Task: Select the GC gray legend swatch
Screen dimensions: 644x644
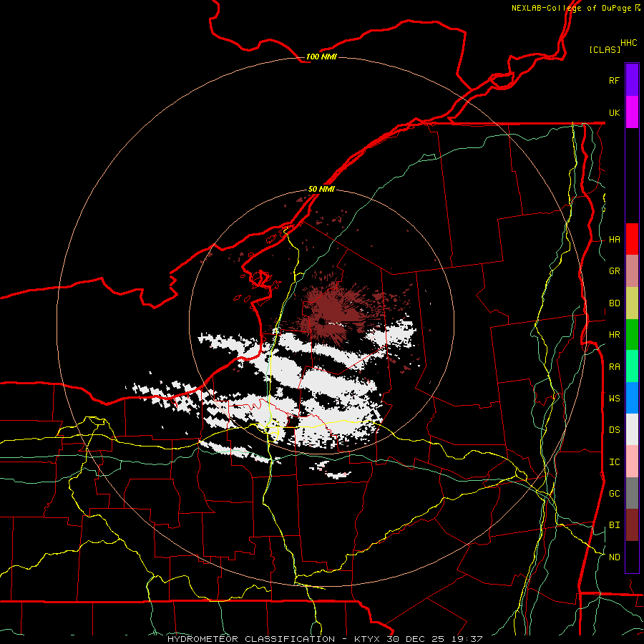Action: pos(632,493)
